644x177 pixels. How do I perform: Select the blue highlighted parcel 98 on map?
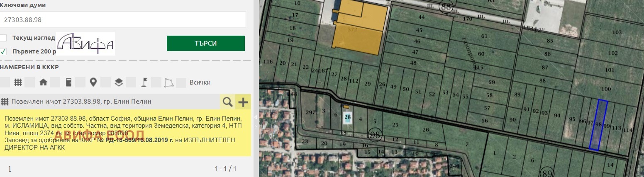coord(598,124)
